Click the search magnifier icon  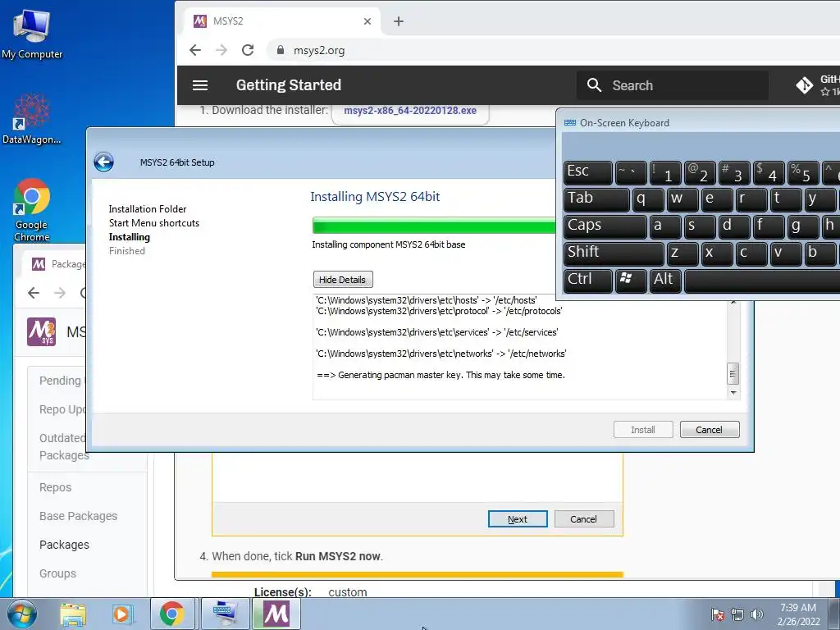coord(594,85)
